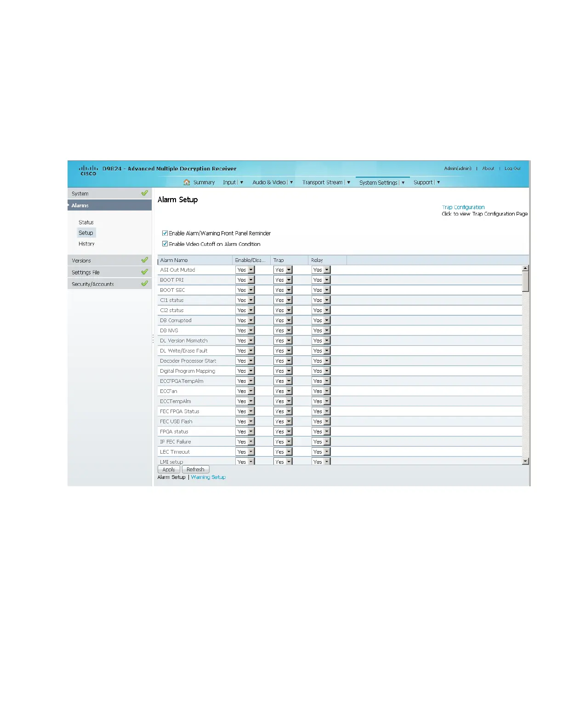This screenshot has height=728, width=563.
Task: Open Enable/Disable dropdown for ASI Out Muted
Action: tap(245, 270)
